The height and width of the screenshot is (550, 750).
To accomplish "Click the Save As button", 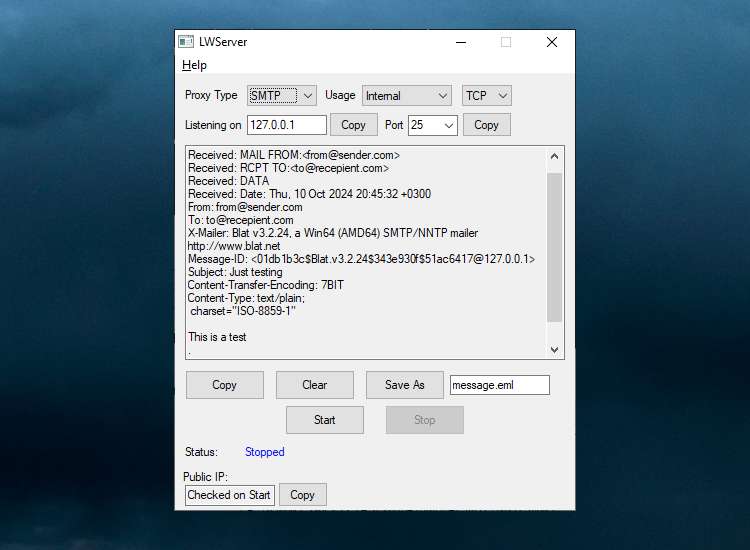I will tap(405, 385).
